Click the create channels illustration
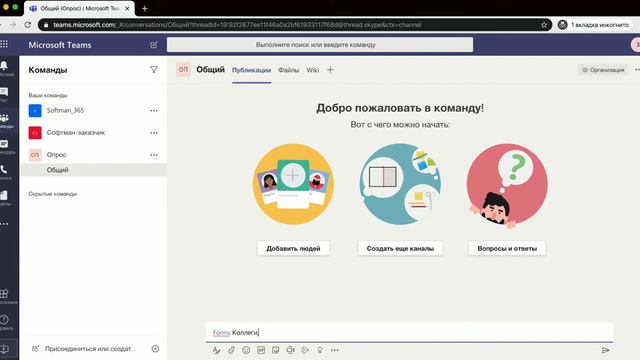 [400, 184]
